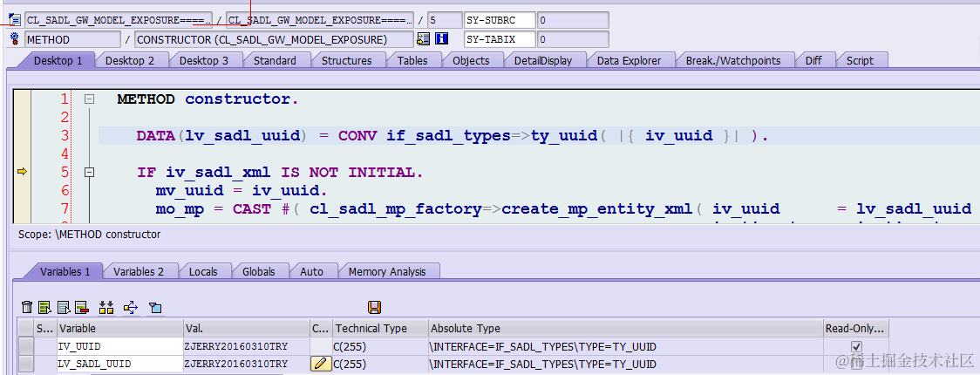Click the pencil edit icon for LV_SADL_UUID
Screen dimensions: 980x375
(x=321, y=364)
